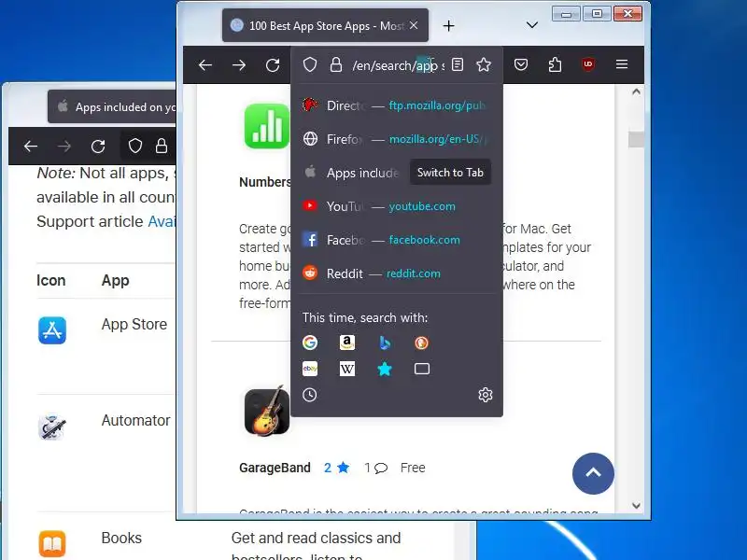The image size is (747, 560).
Task: Go back in the front Firefox window
Action: tap(205, 64)
